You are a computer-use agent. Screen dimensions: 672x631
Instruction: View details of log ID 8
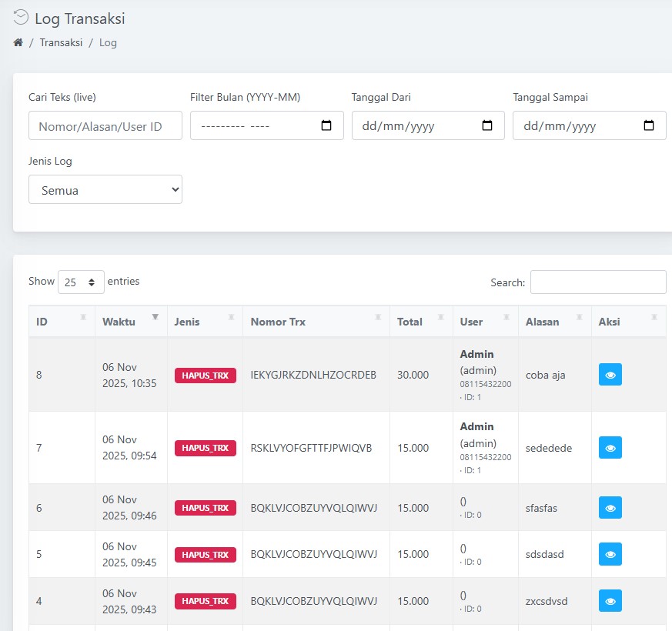[610, 375]
